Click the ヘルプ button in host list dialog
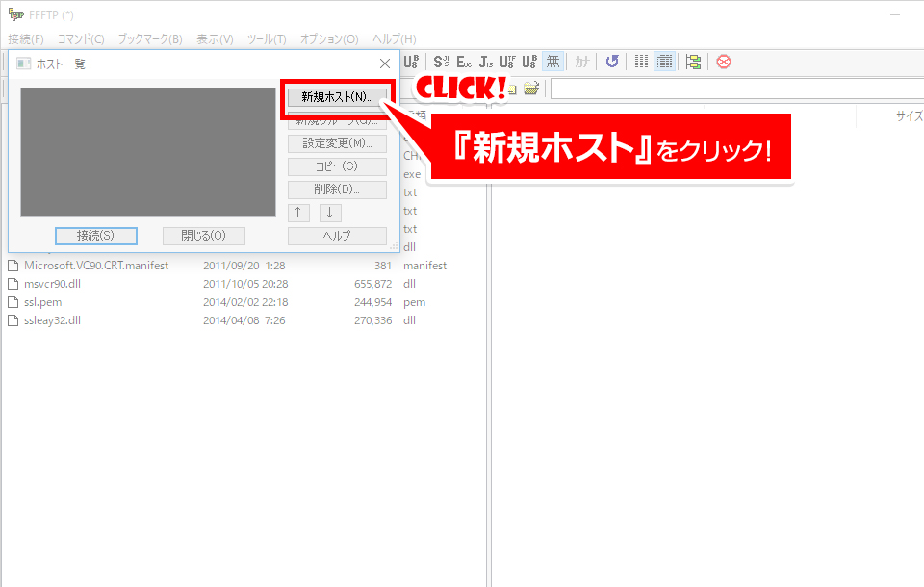 pyautogui.click(x=337, y=236)
